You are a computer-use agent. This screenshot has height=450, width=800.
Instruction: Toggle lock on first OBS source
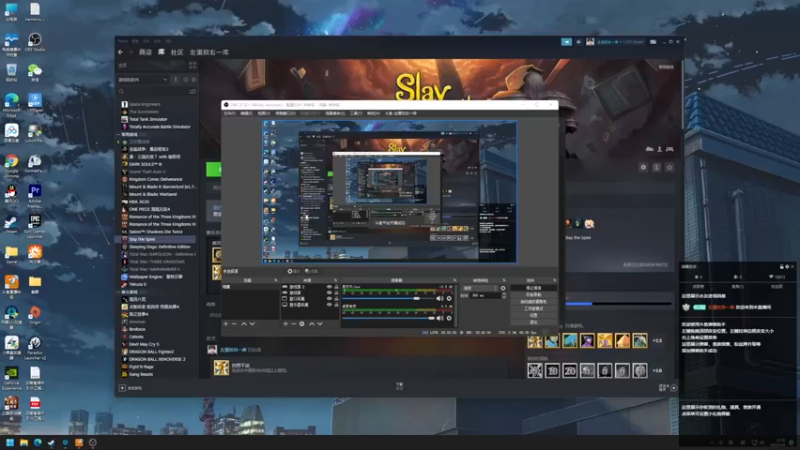(x=336, y=287)
